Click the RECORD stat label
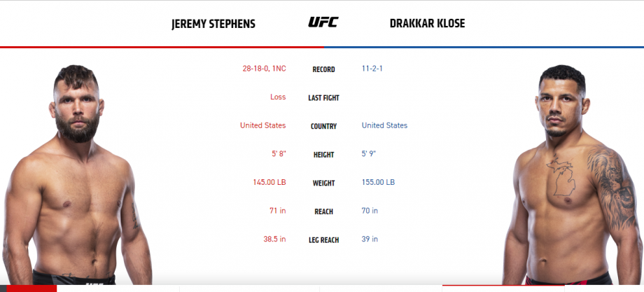The height and width of the screenshot is (292, 644). coord(323,70)
